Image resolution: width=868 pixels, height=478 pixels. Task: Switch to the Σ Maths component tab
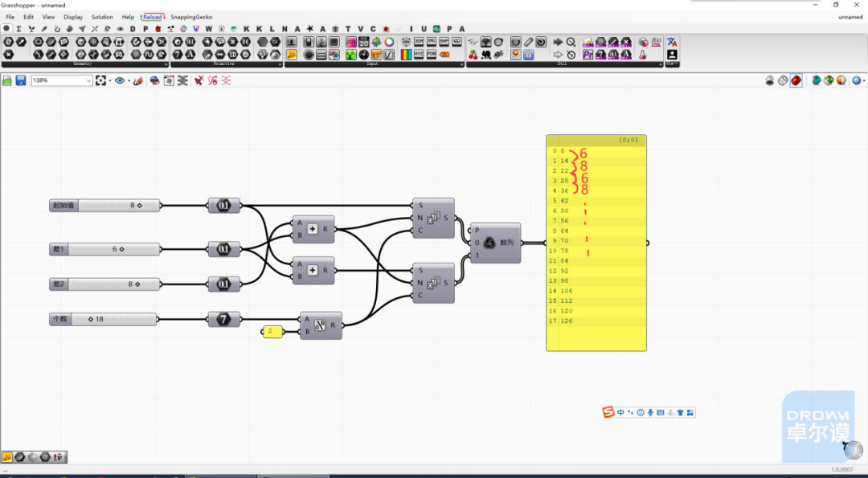pos(18,29)
